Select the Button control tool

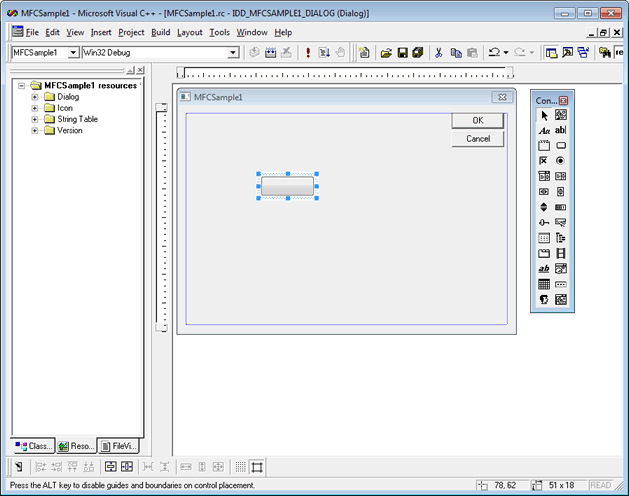coord(561,145)
